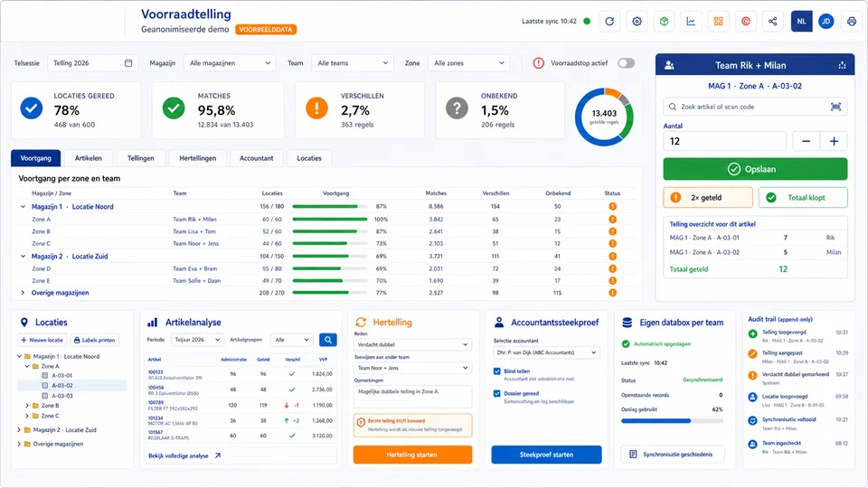
Task: Click the Hertelling starten button
Action: 412,455
